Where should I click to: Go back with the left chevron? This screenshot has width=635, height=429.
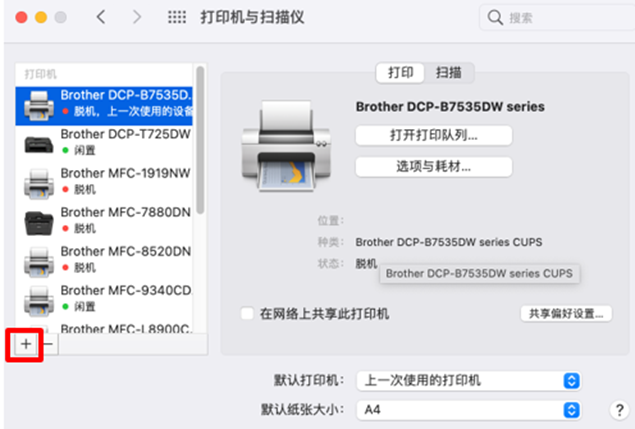tap(101, 17)
